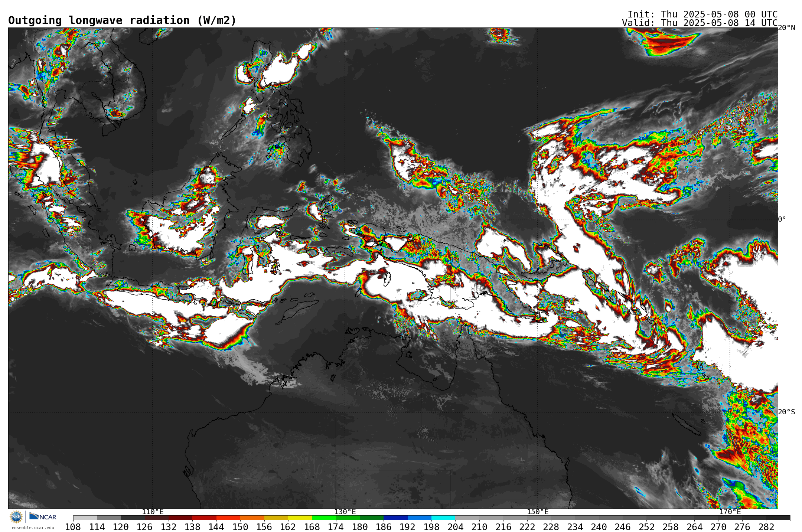Screen dimensions: 802x532
Task: Pick the cyan 198–204 colorbar swatch
Action: 443,518
